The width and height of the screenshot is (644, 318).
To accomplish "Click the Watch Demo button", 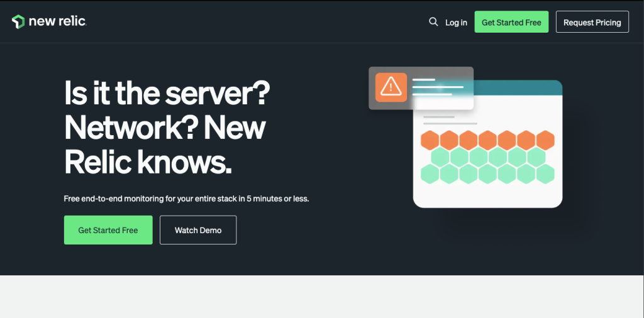I will pyautogui.click(x=198, y=230).
